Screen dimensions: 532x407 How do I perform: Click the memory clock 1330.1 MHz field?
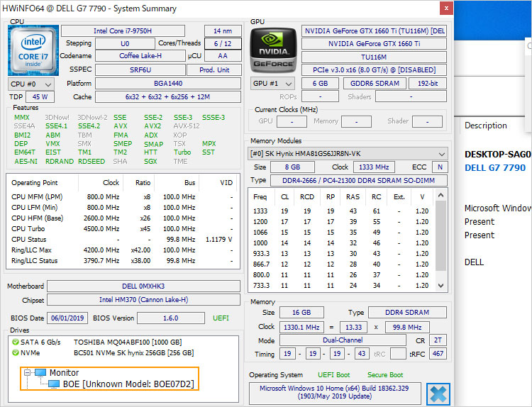coord(301,328)
